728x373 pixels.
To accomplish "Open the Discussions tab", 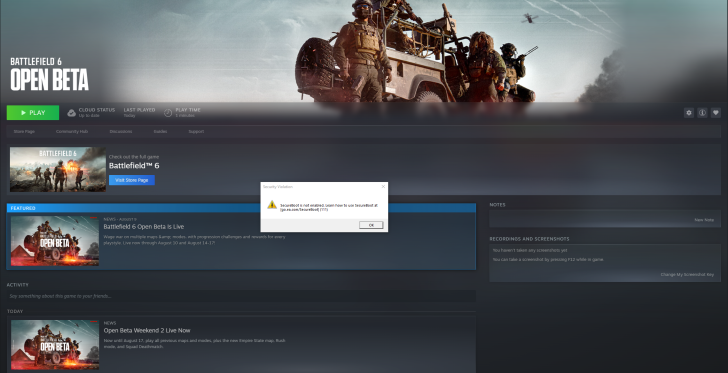I will point(121,131).
